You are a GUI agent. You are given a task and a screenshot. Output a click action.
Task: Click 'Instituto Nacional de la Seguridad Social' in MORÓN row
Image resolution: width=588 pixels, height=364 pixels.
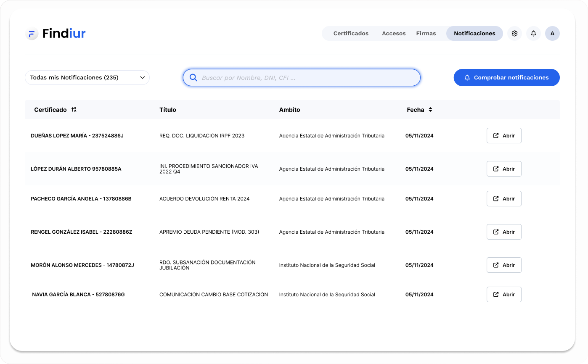pos(327,265)
